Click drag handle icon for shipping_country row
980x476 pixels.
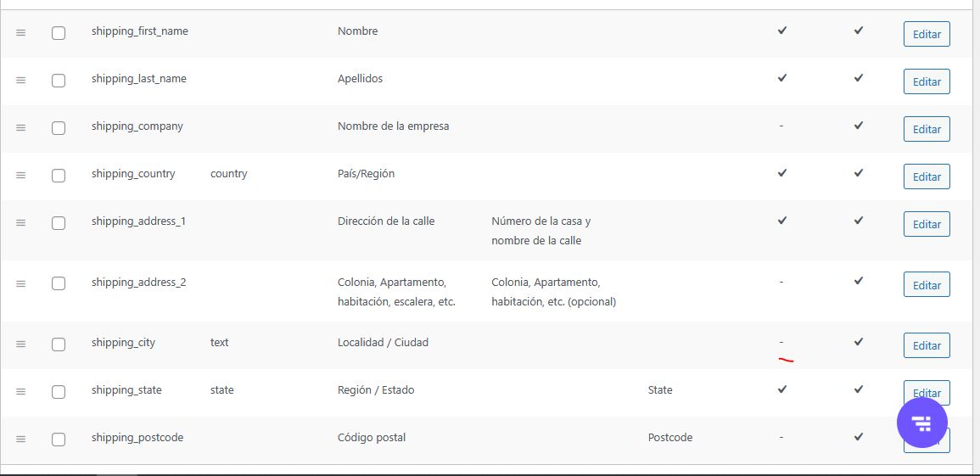pyautogui.click(x=21, y=175)
